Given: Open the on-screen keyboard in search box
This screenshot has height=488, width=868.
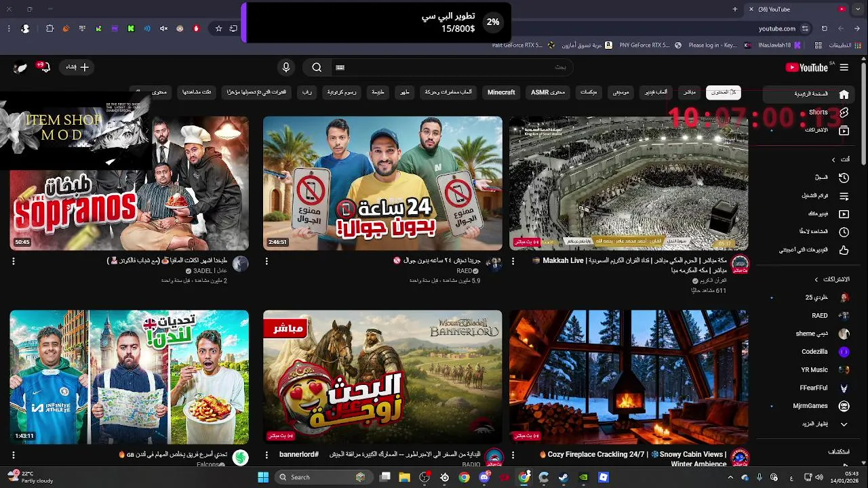Looking at the screenshot, I should (x=340, y=67).
